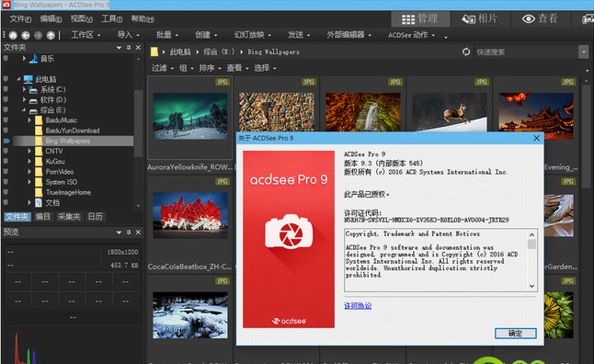Switch to 管理 mode

point(420,19)
